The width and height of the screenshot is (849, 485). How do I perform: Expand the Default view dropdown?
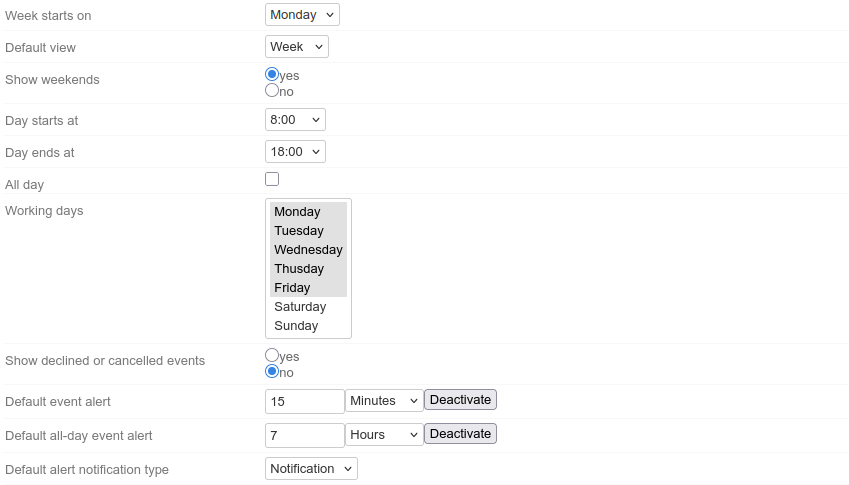click(x=296, y=47)
